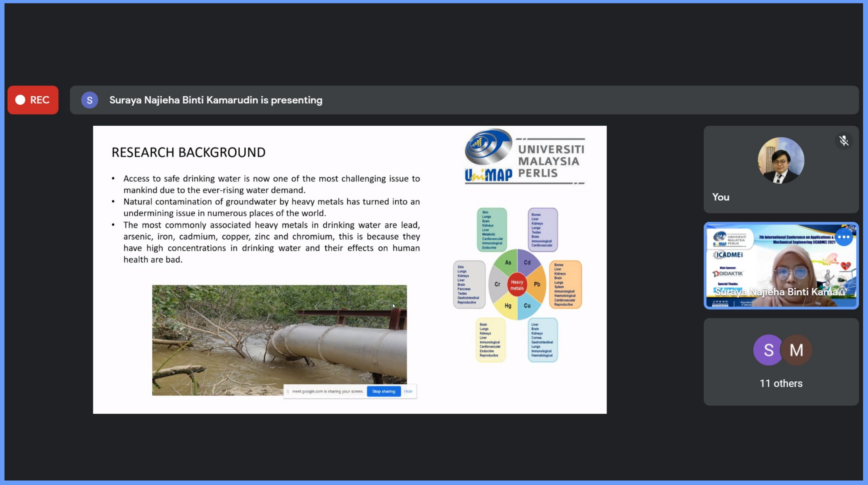Click the orange Pb segment of diagram
868x485 pixels.
[537, 284]
